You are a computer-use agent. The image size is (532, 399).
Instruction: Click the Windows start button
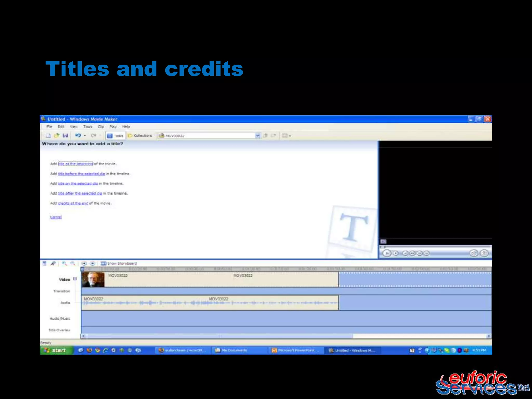pyautogui.click(x=56, y=350)
